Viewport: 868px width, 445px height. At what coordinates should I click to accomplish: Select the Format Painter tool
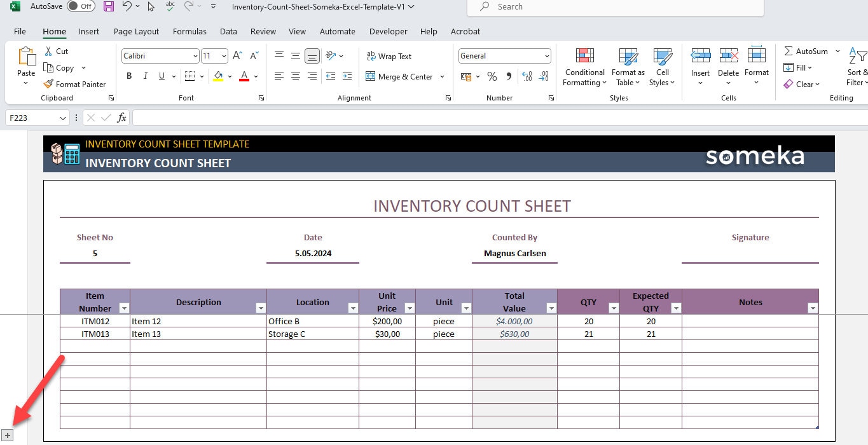74,84
